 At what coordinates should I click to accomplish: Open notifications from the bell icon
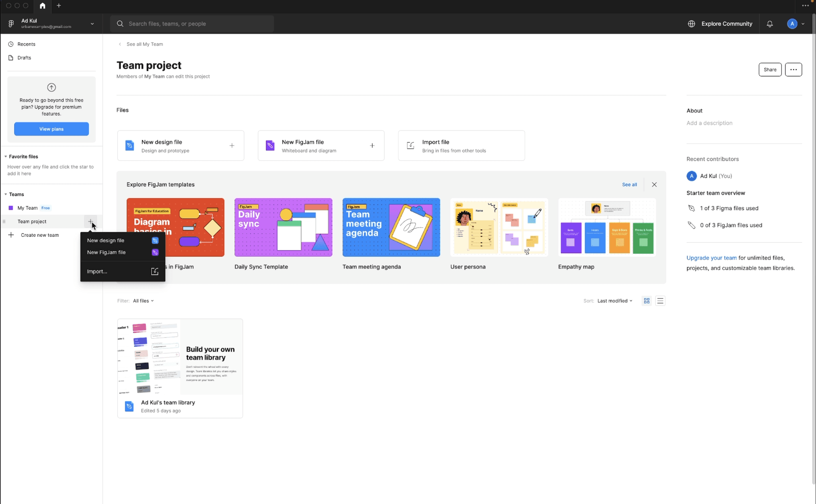(769, 23)
